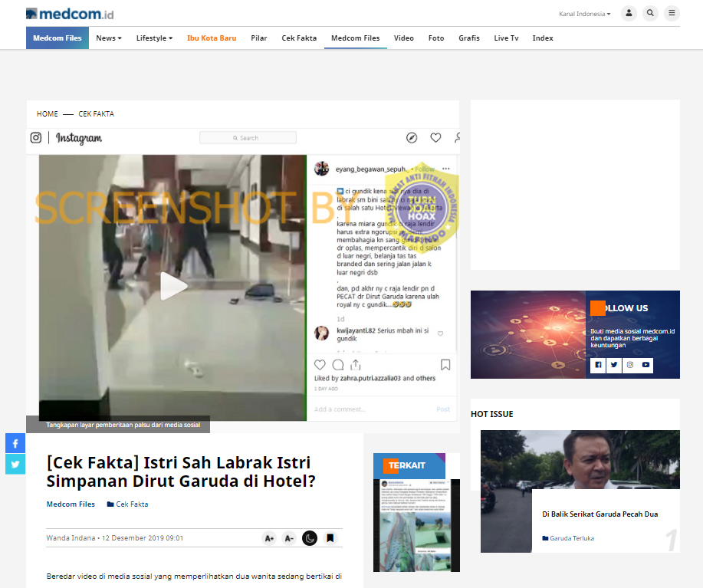
Task: Bookmark the article
Action: (330, 538)
